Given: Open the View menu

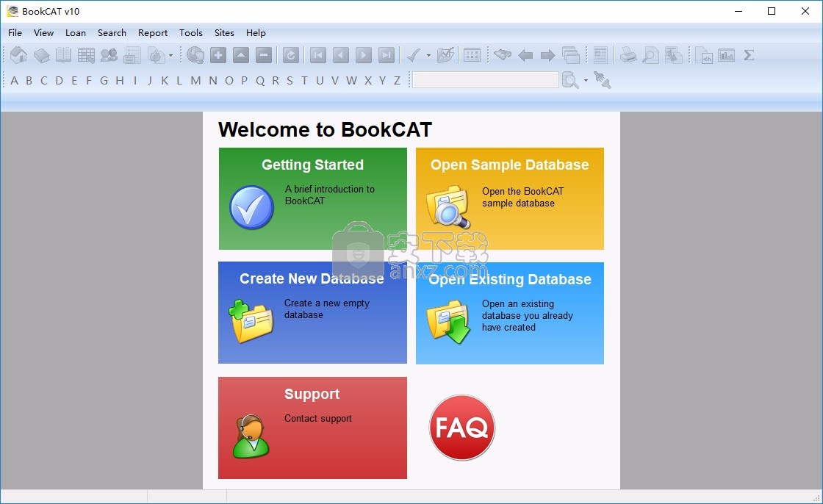Looking at the screenshot, I should (43, 32).
